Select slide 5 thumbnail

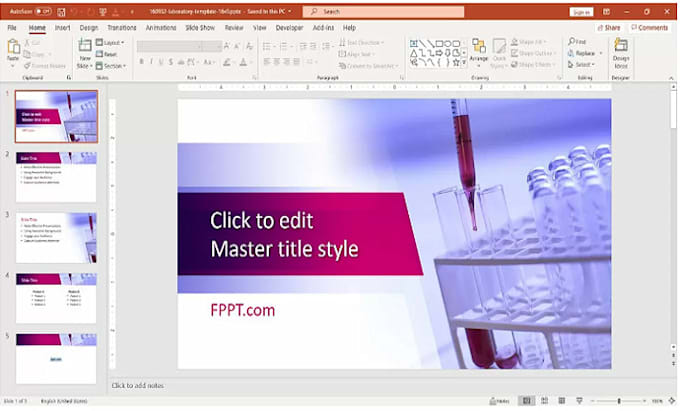click(56, 358)
